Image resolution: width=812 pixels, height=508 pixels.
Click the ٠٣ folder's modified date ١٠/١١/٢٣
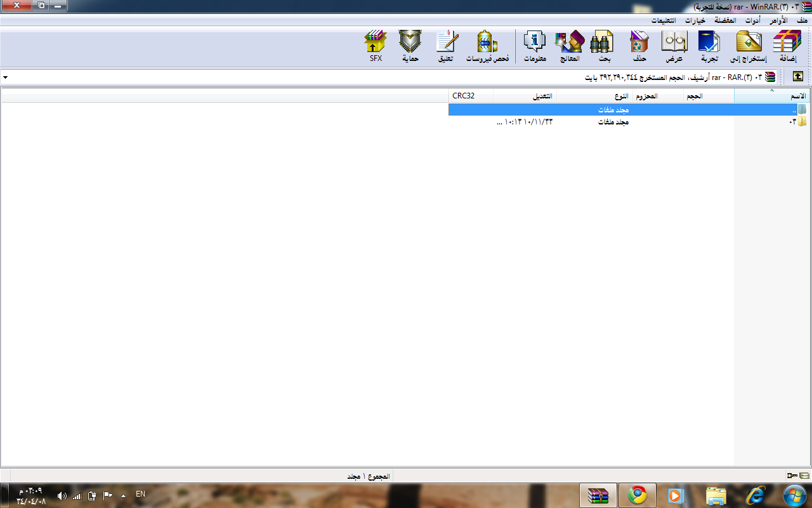click(539, 121)
